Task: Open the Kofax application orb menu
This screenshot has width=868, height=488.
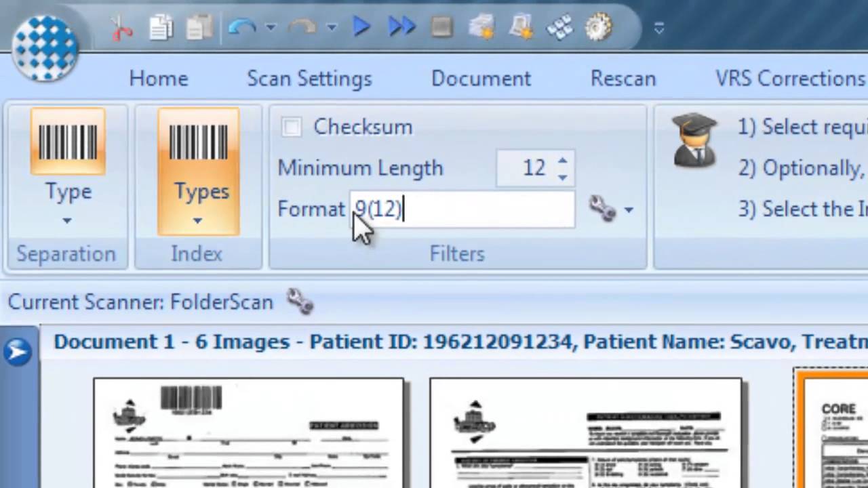Action: (45, 47)
